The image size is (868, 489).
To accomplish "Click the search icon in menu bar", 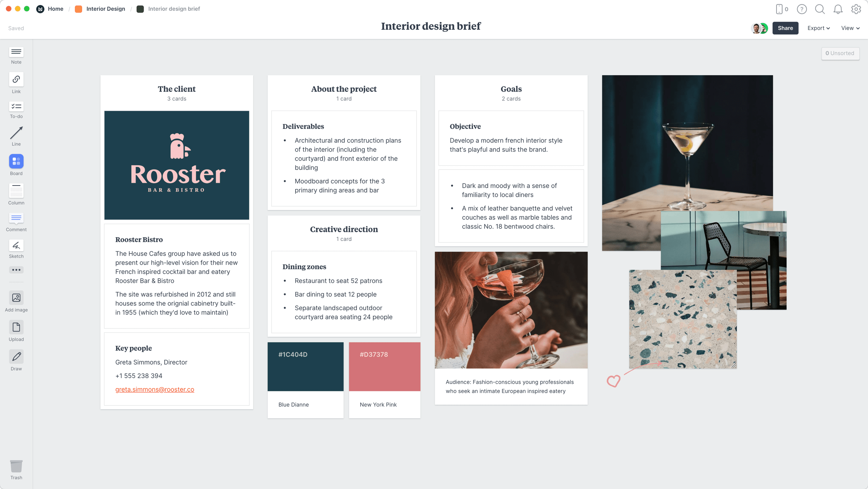I will point(820,8).
